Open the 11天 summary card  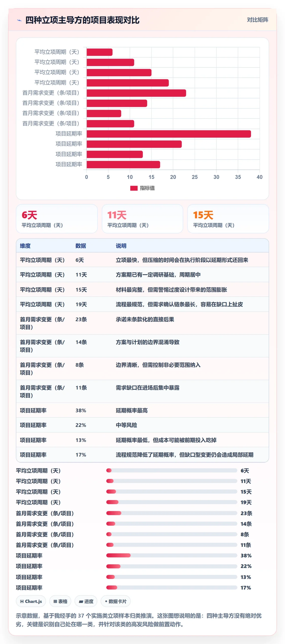tap(142, 218)
